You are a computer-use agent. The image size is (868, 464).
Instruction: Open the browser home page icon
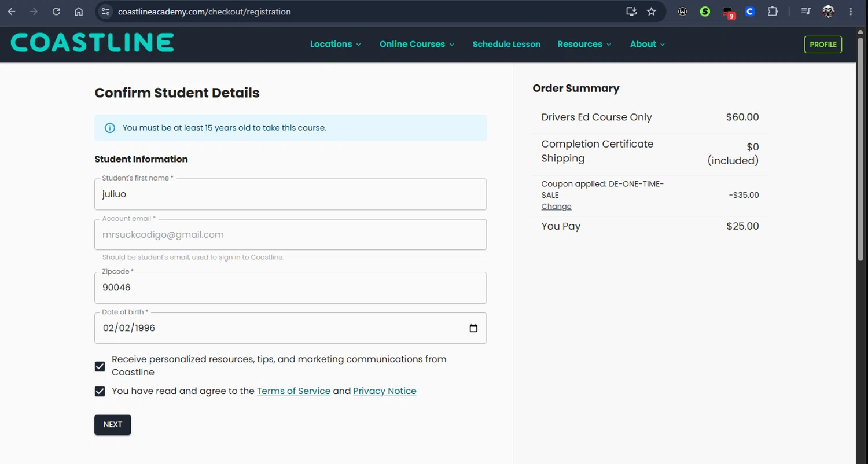[x=79, y=12]
